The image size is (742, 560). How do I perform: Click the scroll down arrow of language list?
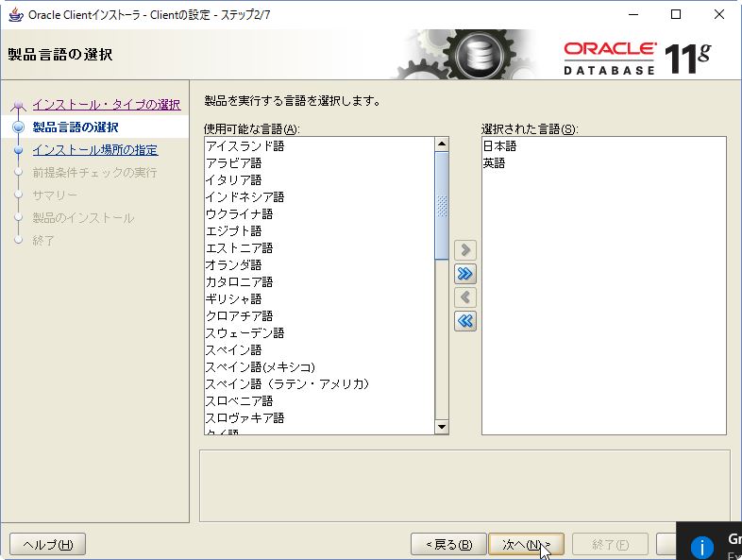click(442, 427)
